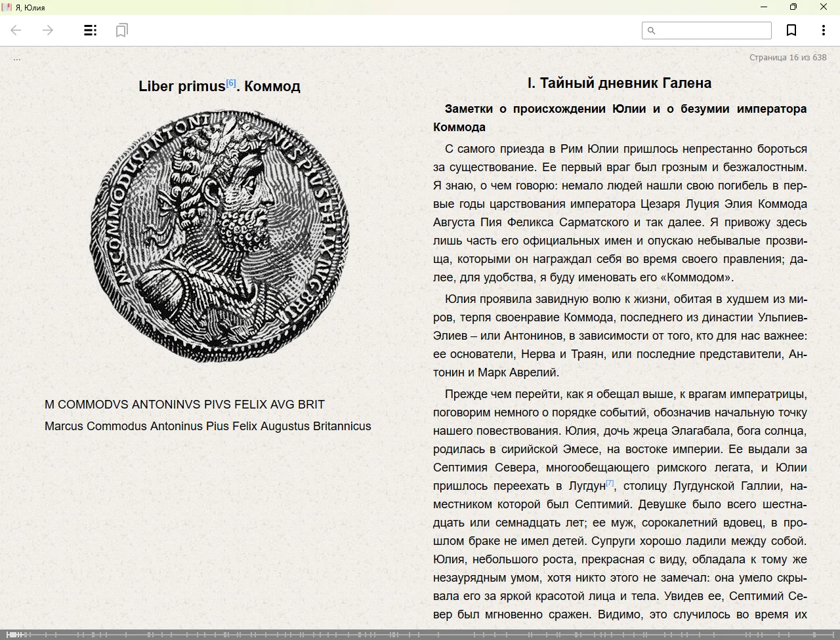
Task: Show the bookmarks list panel
Action: pos(121,30)
